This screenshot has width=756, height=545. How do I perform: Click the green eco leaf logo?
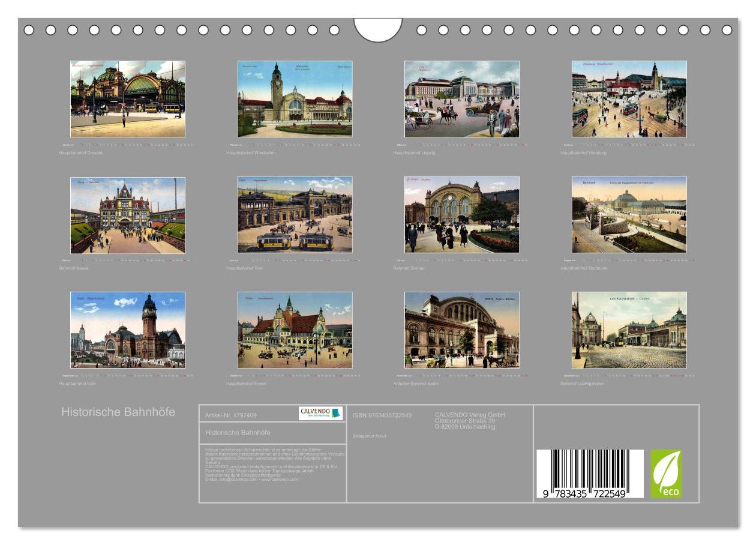[x=667, y=474]
